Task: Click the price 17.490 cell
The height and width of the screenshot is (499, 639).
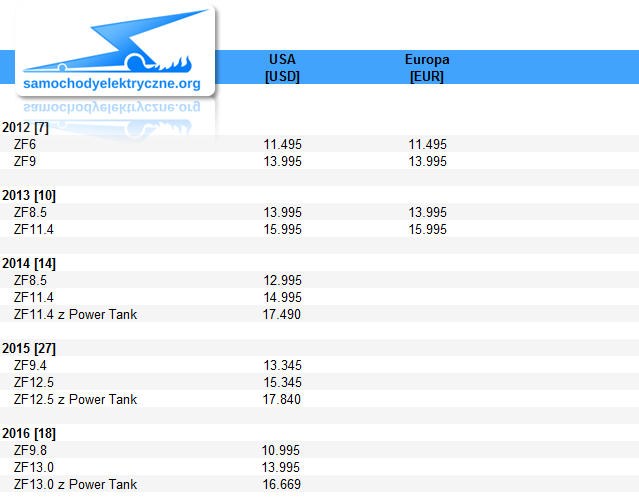Action: [x=282, y=314]
